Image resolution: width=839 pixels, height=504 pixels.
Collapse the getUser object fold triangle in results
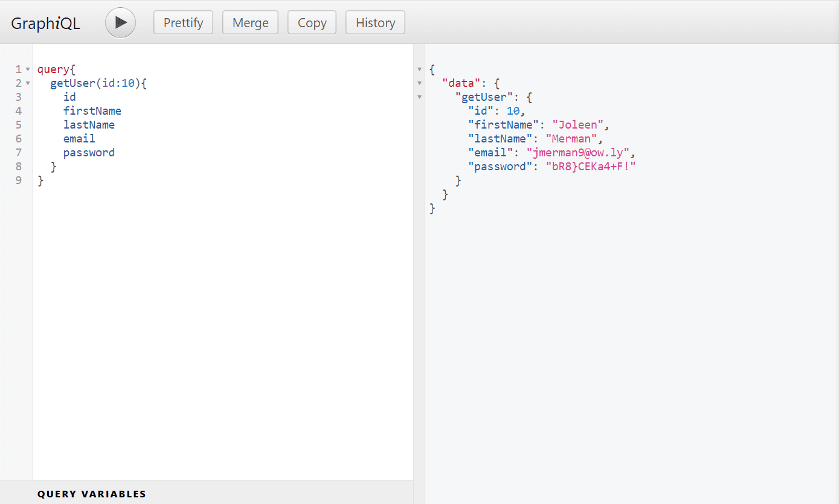click(x=419, y=97)
